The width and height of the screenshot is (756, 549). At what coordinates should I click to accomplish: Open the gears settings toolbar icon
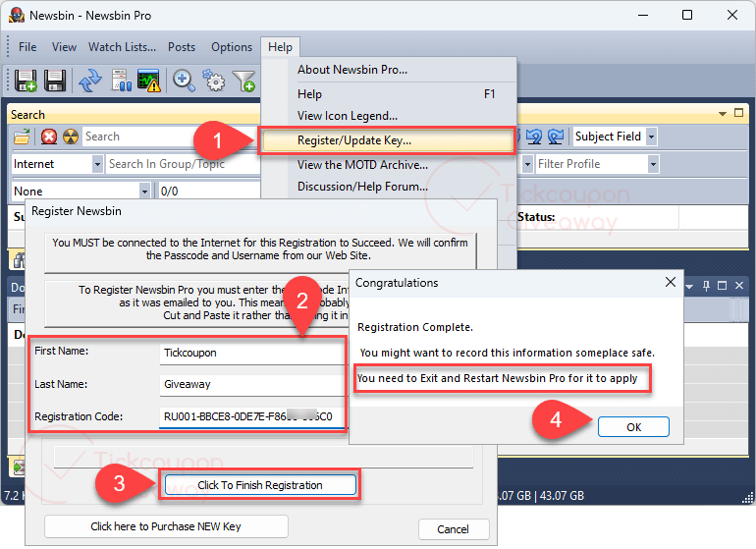(214, 81)
